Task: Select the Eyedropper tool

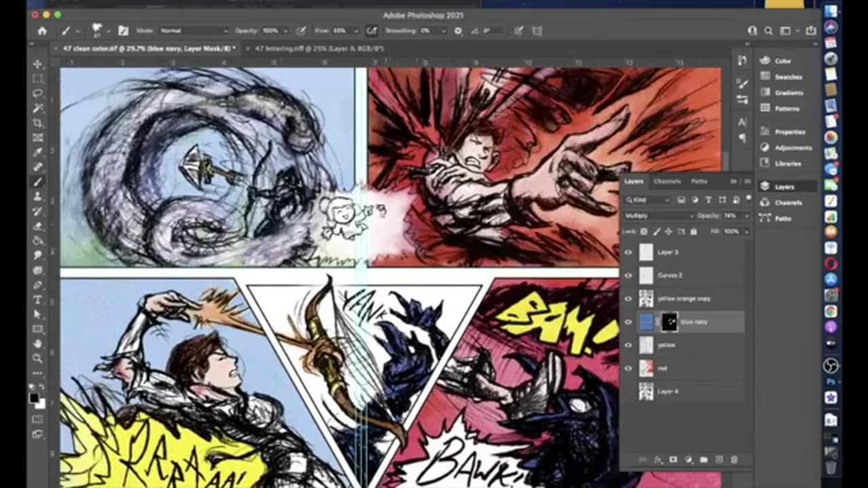Action: click(x=38, y=152)
